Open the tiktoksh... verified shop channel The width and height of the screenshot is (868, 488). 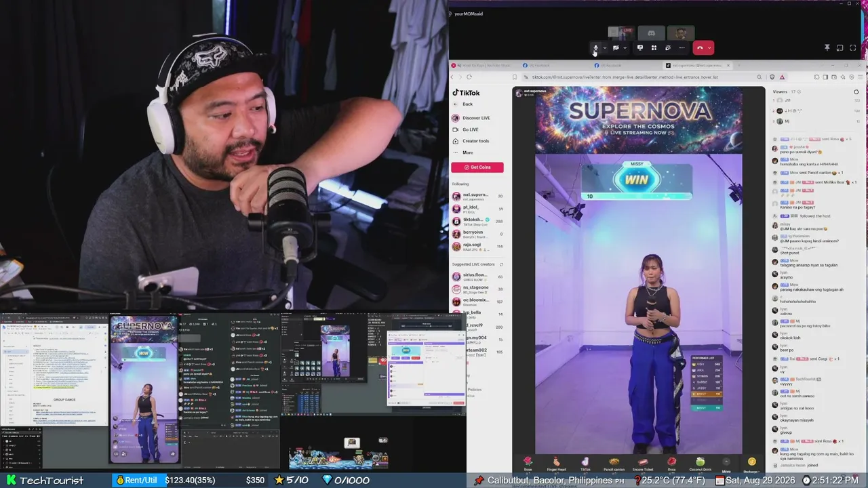[478, 221]
